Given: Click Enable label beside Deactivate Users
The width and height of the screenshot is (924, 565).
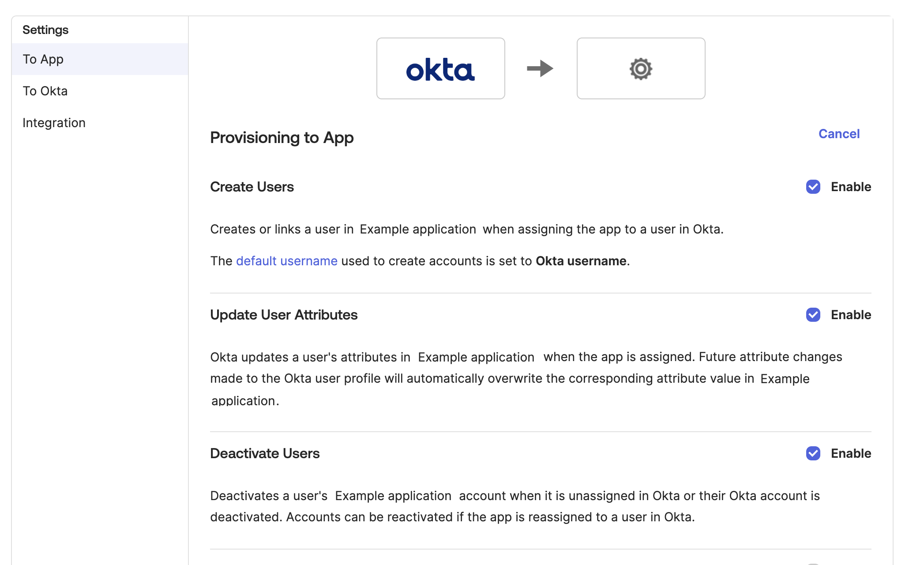Looking at the screenshot, I should [x=851, y=453].
